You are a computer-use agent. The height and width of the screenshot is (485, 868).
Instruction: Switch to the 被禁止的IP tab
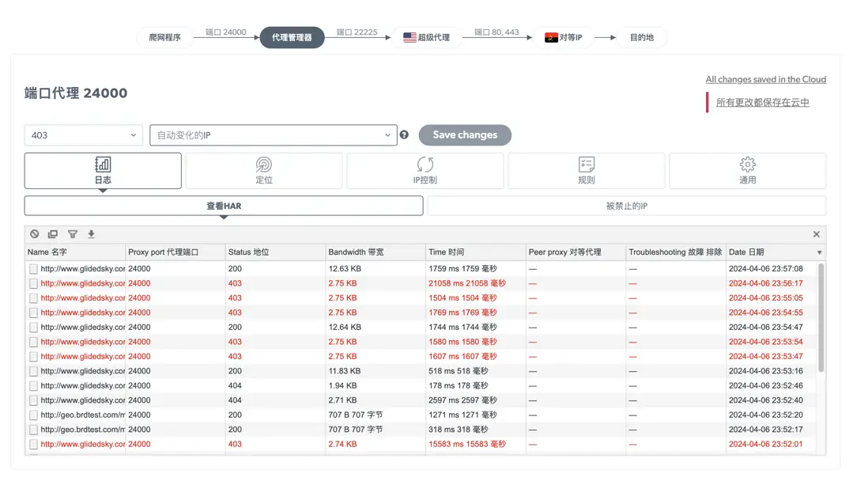pyautogui.click(x=626, y=206)
